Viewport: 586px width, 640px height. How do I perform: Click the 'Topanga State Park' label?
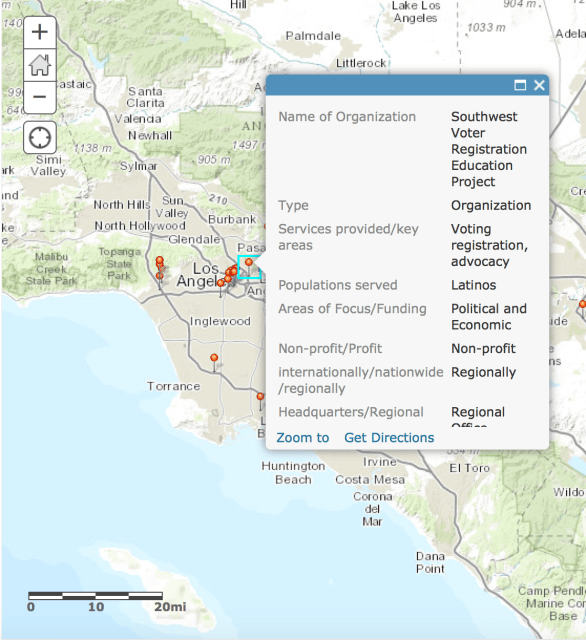coord(119,264)
